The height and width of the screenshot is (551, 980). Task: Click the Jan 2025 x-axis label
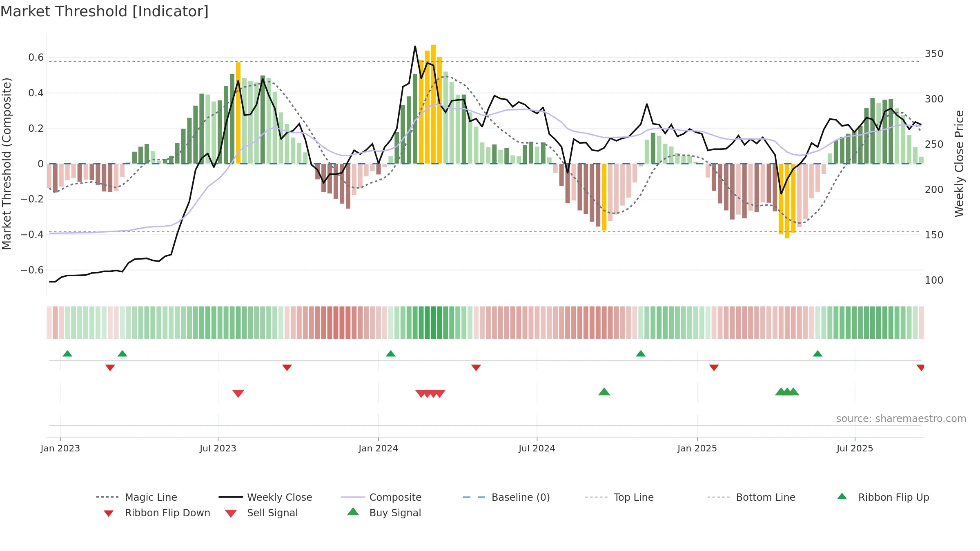[x=697, y=448]
